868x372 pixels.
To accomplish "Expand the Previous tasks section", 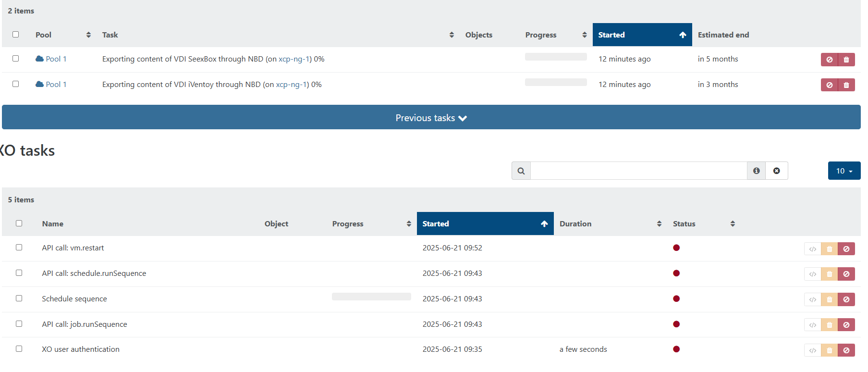I will click(x=431, y=118).
